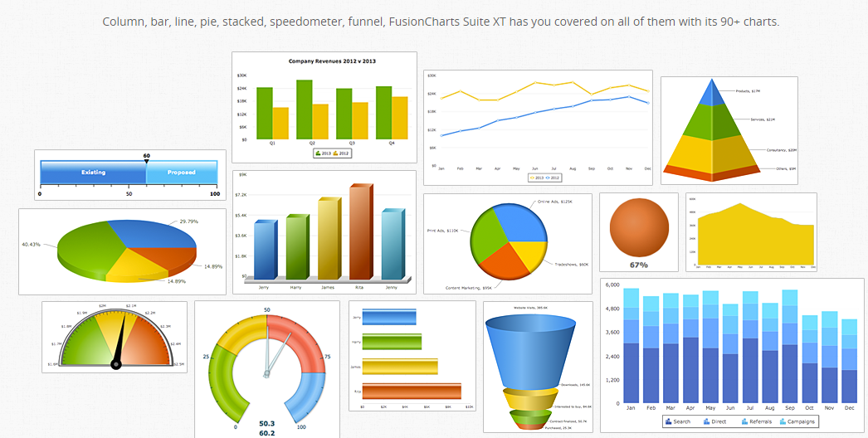Click the Search legend icon in stacked chart

(x=668, y=421)
